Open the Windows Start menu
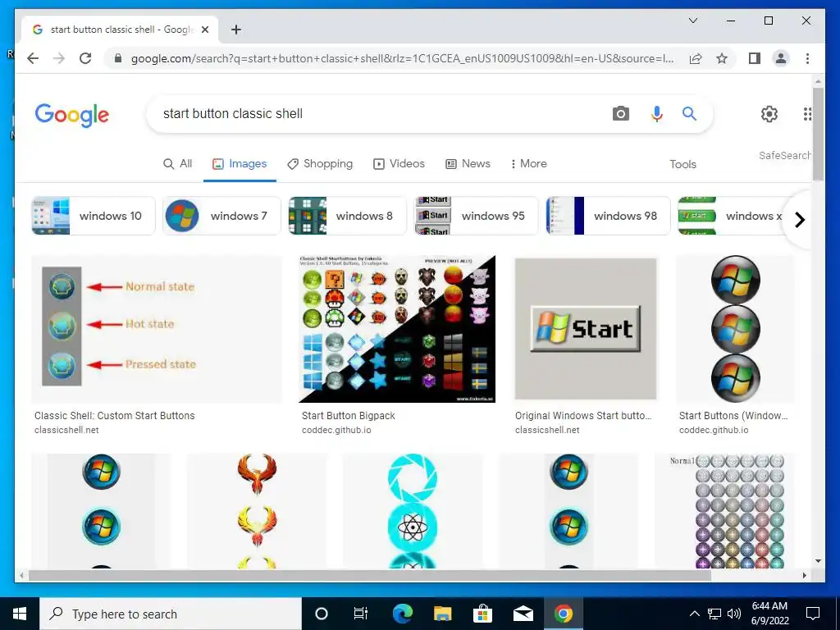This screenshot has width=840, height=630. click(x=20, y=614)
